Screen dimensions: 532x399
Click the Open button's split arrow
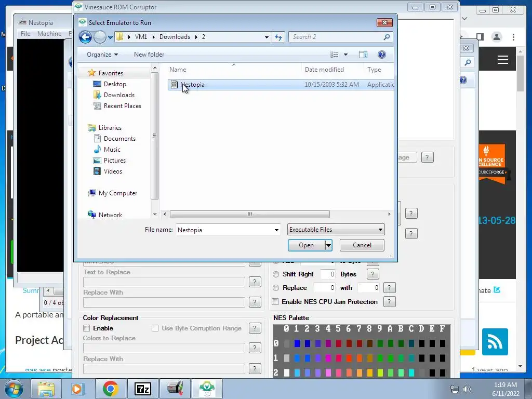tap(328, 245)
